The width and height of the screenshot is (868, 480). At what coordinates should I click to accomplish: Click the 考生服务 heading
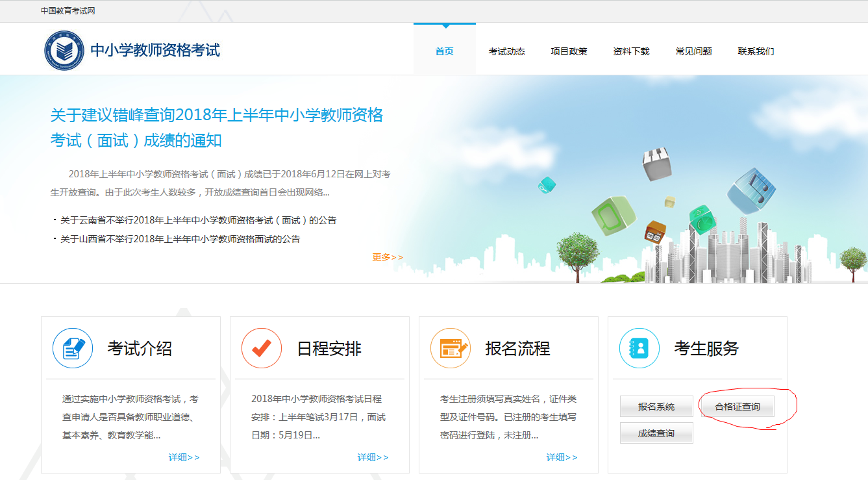coord(706,349)
